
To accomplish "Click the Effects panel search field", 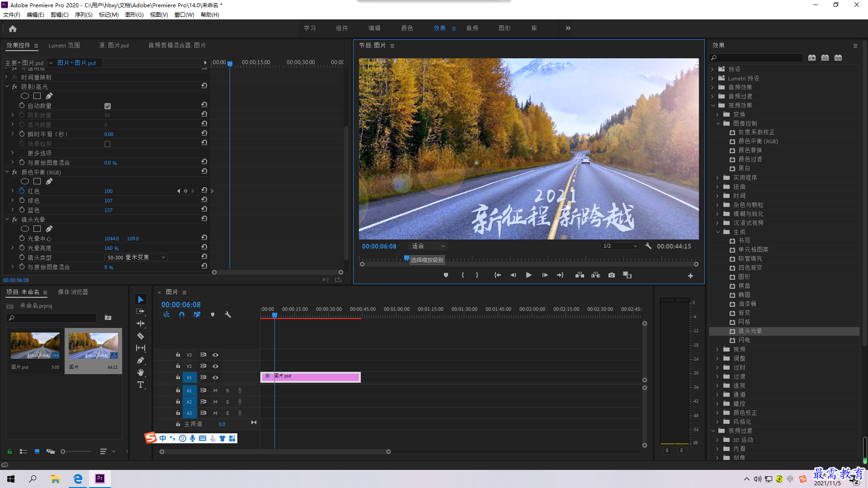I will pyautogui.click(x=756, y=58).
